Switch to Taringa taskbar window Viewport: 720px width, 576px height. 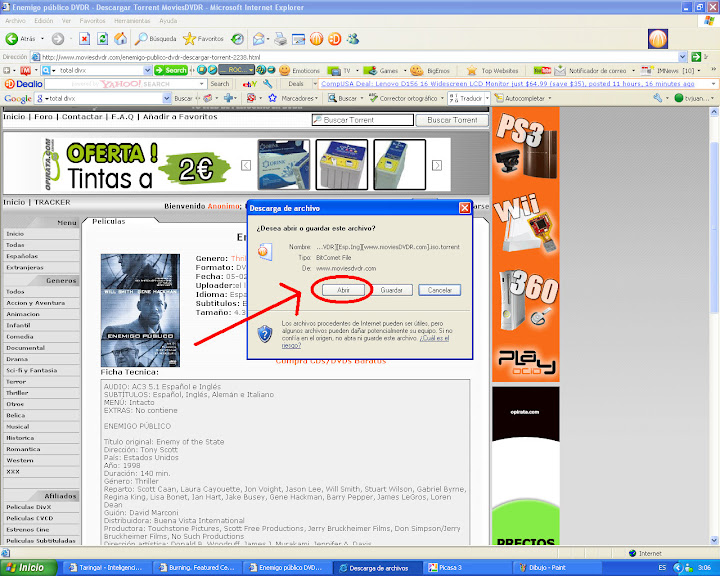[x=107, y=568]
